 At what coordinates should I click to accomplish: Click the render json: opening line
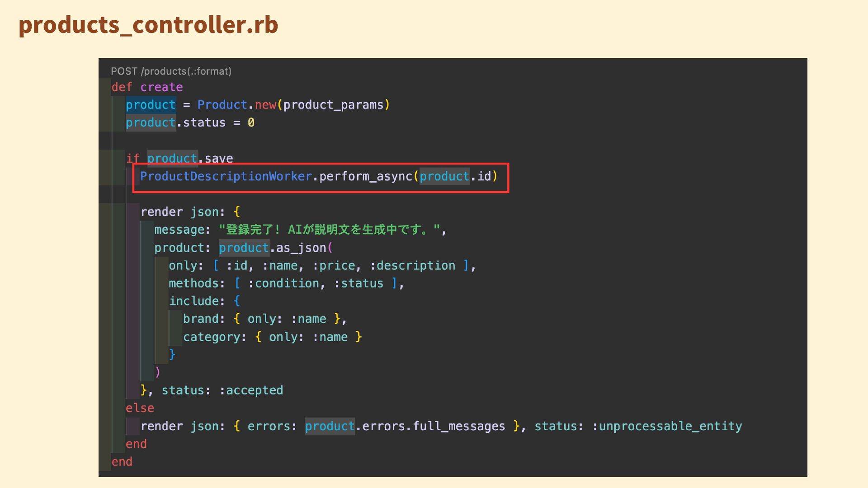pyautogui.click(x=190, y=212)
